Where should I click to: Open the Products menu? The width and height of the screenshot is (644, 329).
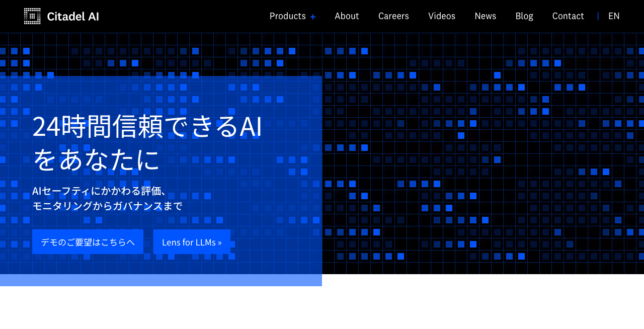click(287, 16)
